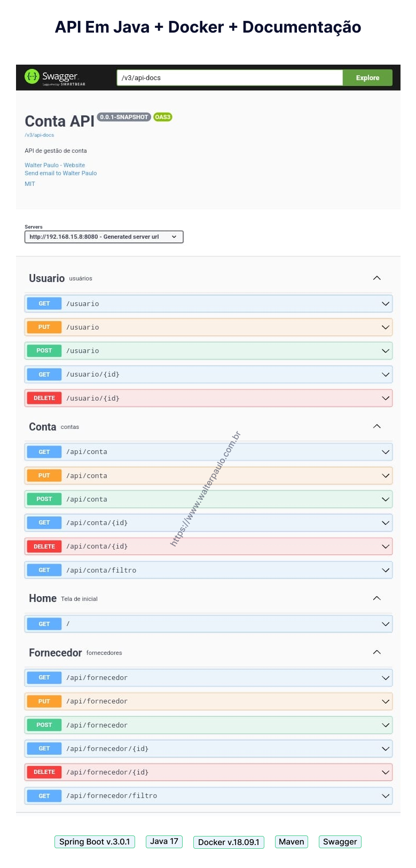Click the MIT license link
The image size is (416, 868).
tap(29, 184)
